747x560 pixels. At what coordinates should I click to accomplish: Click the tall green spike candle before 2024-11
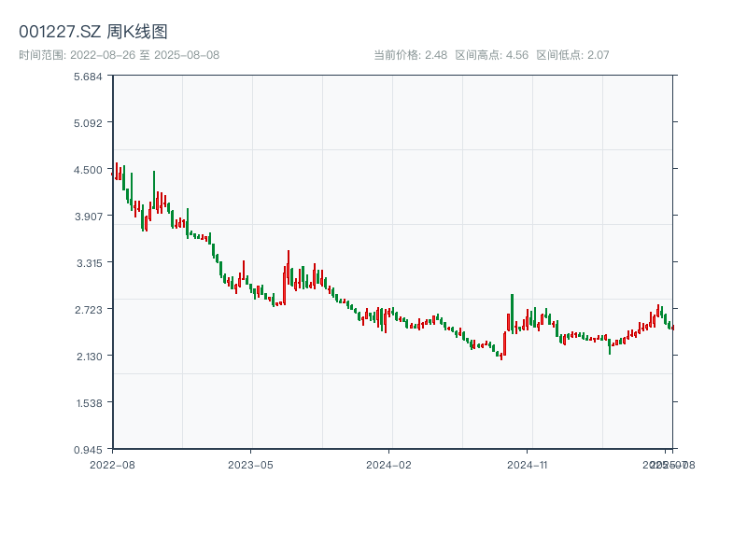click(512, 313)
